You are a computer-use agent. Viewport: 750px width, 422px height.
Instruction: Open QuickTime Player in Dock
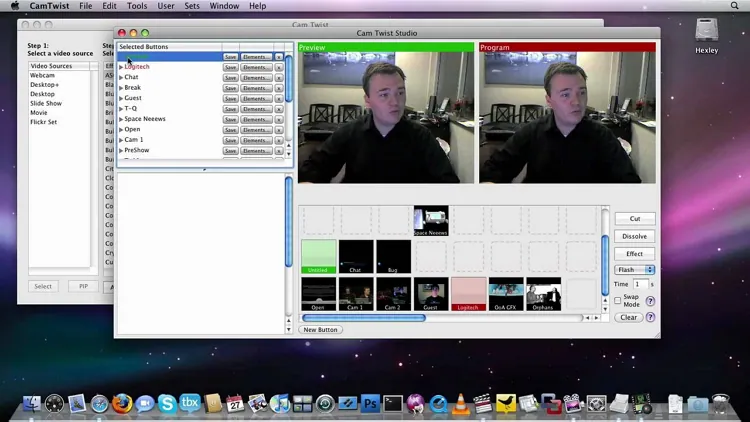(x=438, y=403)
